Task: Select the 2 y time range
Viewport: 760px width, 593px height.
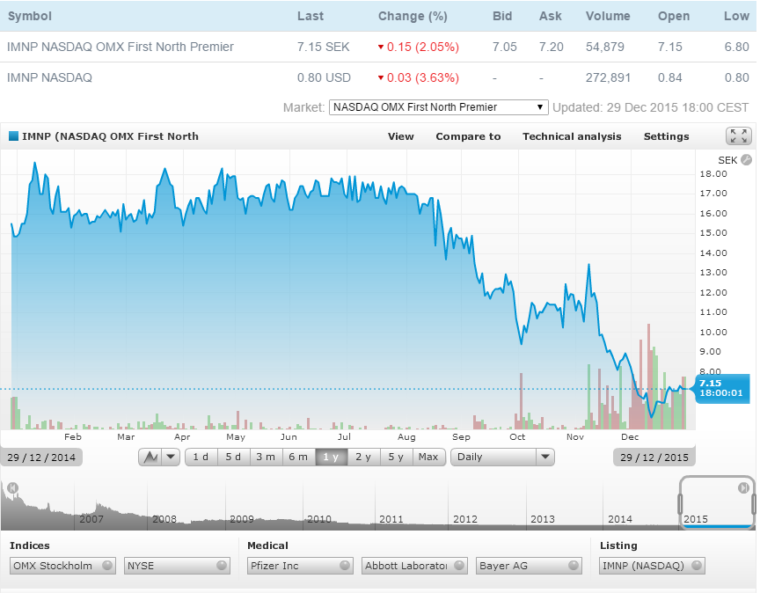Action: click(364, 457)
